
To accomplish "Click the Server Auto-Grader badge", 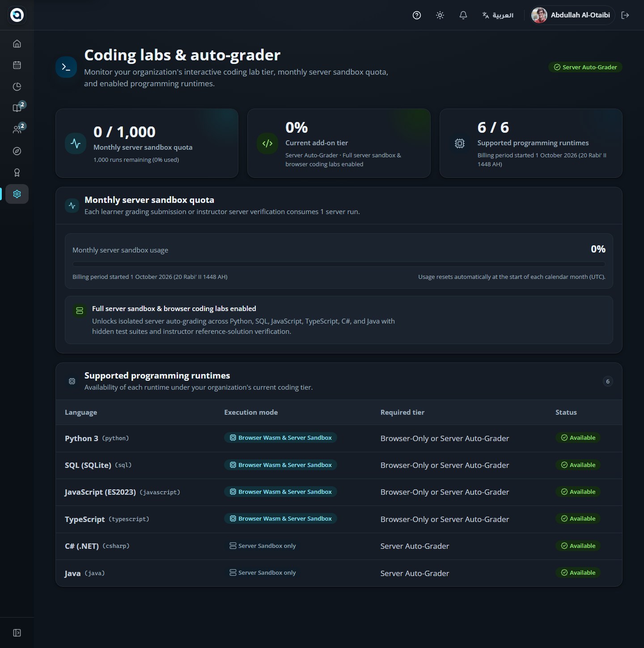I will click(x=585, y=67).
